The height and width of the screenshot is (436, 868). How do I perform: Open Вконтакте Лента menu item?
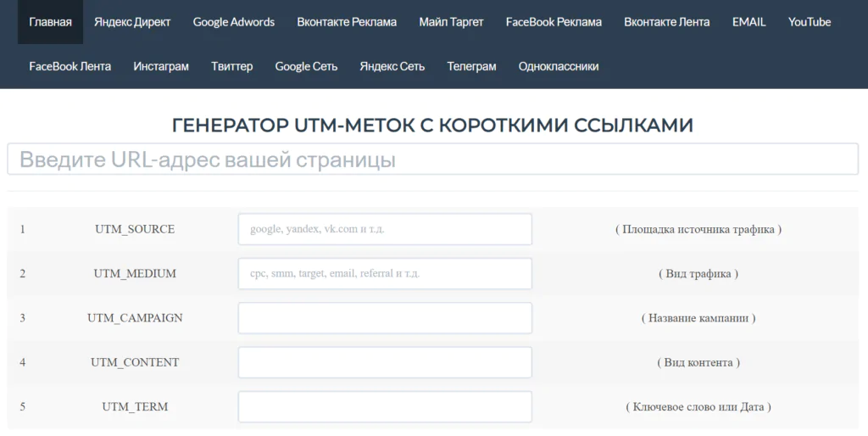tap(666, 22)
